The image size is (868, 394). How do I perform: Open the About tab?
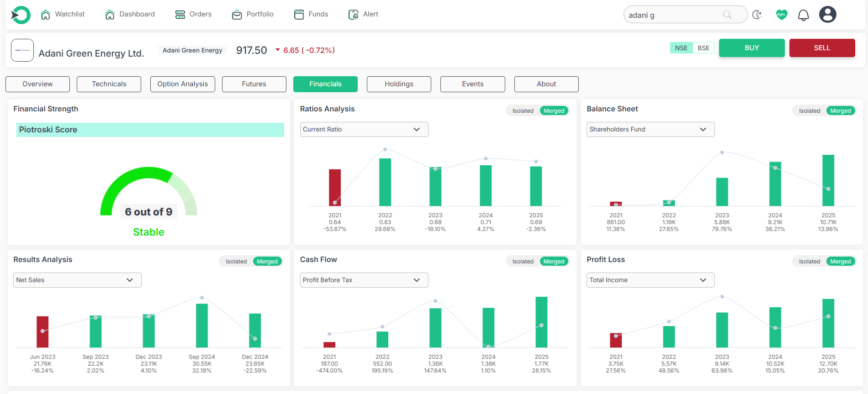click(546, 84)
